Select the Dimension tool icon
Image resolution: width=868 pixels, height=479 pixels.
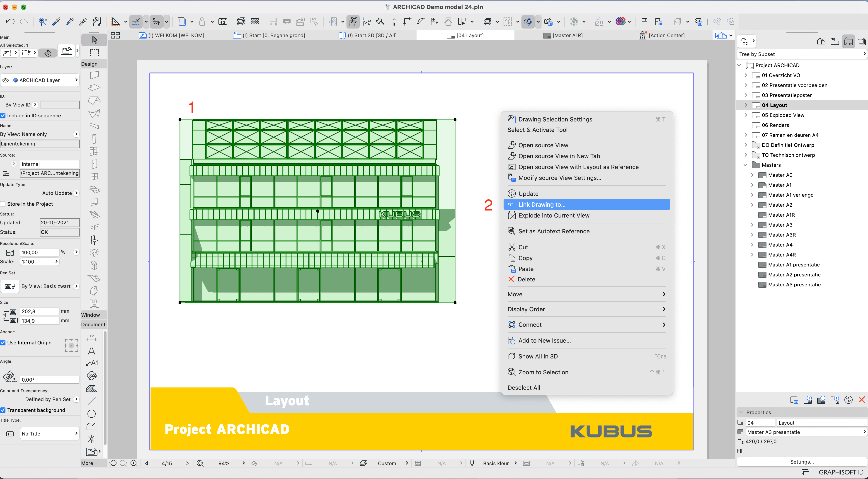(91, 338)
